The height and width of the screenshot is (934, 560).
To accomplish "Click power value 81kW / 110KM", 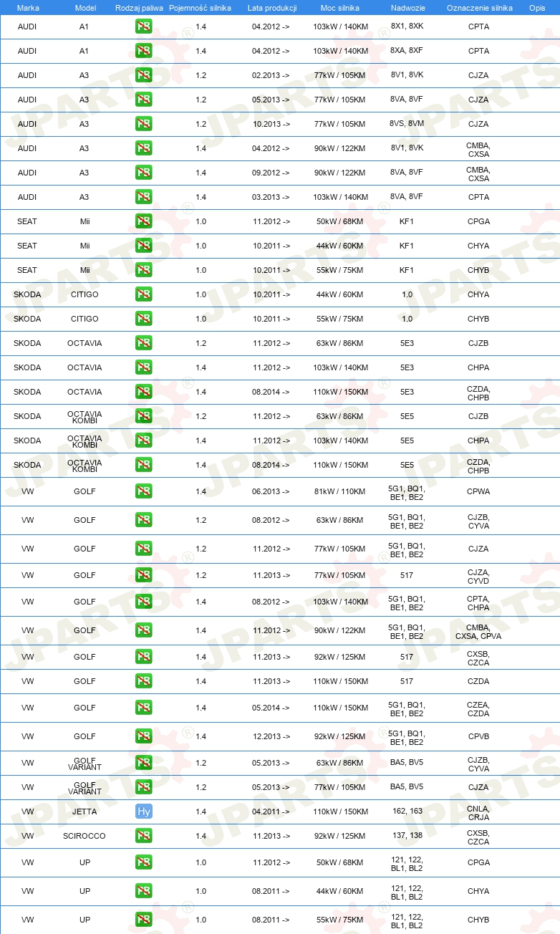I will [341, 491].
